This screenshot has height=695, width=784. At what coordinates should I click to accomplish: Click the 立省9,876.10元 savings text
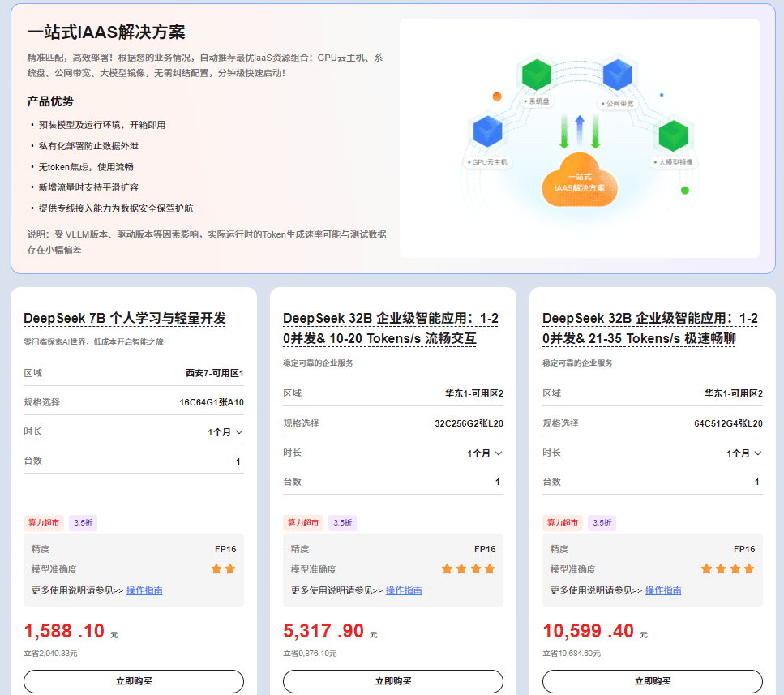[310, 654]
